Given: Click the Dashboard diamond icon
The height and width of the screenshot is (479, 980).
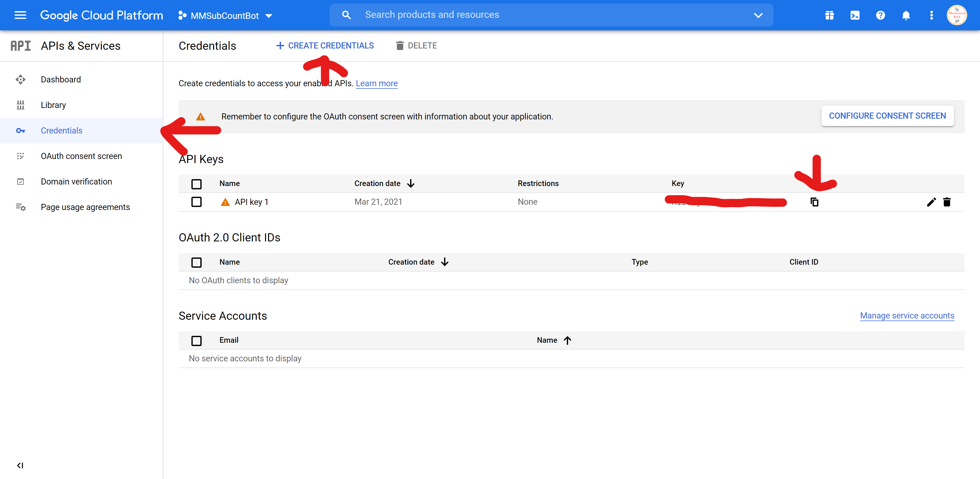Looking at the screenshot, I should 20,79.
